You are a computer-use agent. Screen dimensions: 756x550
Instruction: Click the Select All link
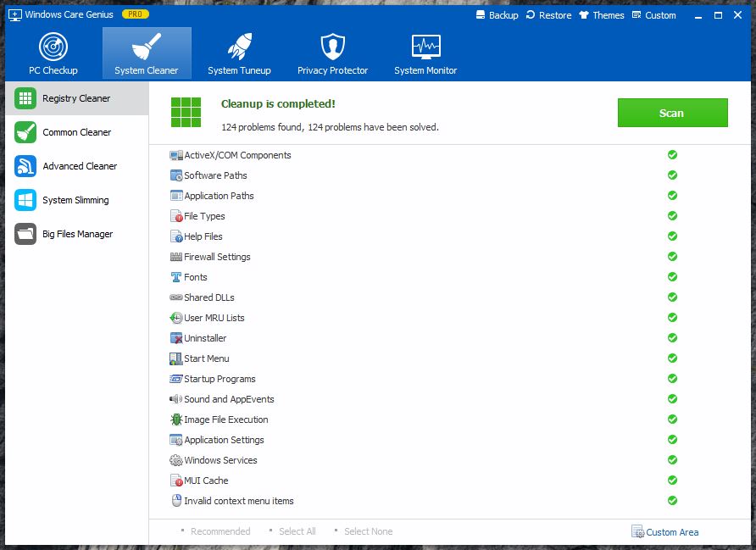tap(297, 532)
